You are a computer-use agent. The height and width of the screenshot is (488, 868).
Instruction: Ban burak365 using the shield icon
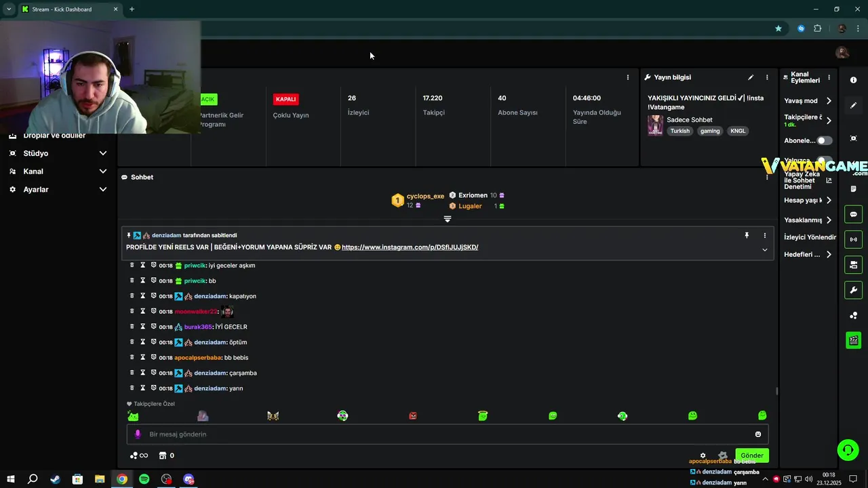[x=153, y=327]
